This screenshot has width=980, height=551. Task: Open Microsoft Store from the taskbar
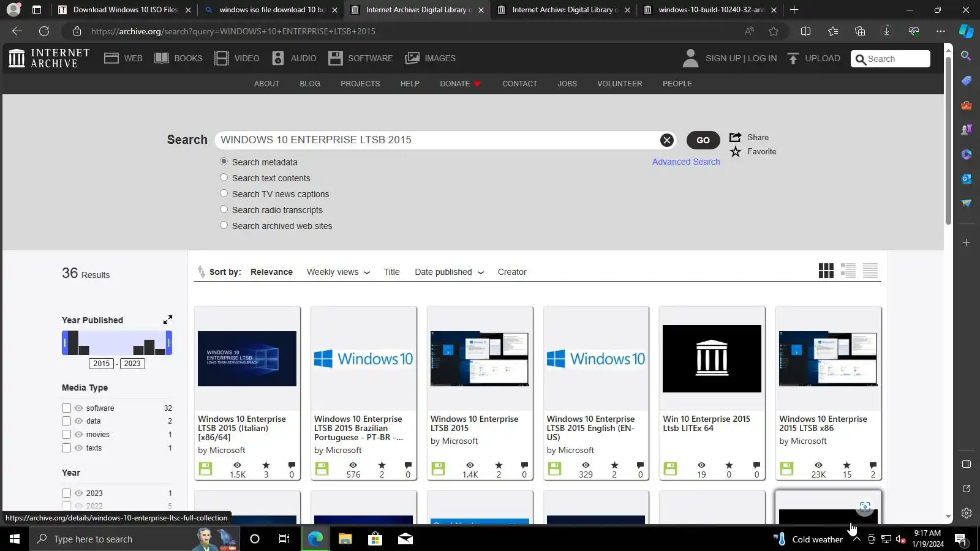(375, 539)
